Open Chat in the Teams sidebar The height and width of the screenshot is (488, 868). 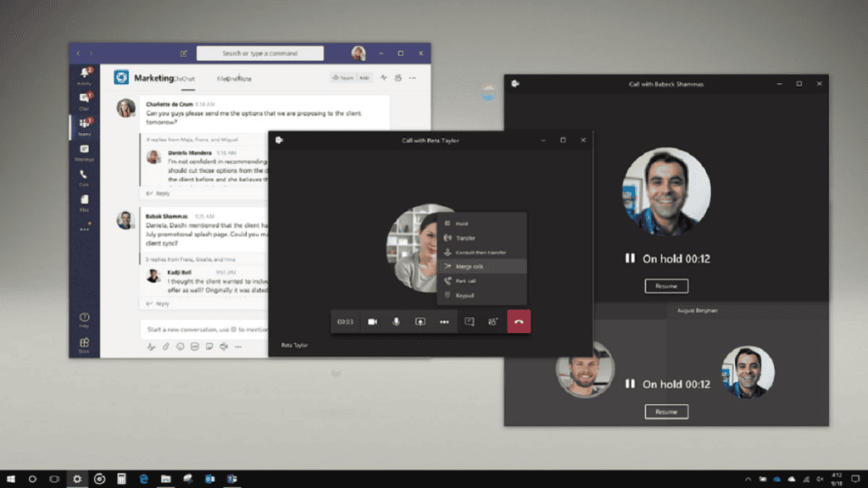tap(84, 102)
